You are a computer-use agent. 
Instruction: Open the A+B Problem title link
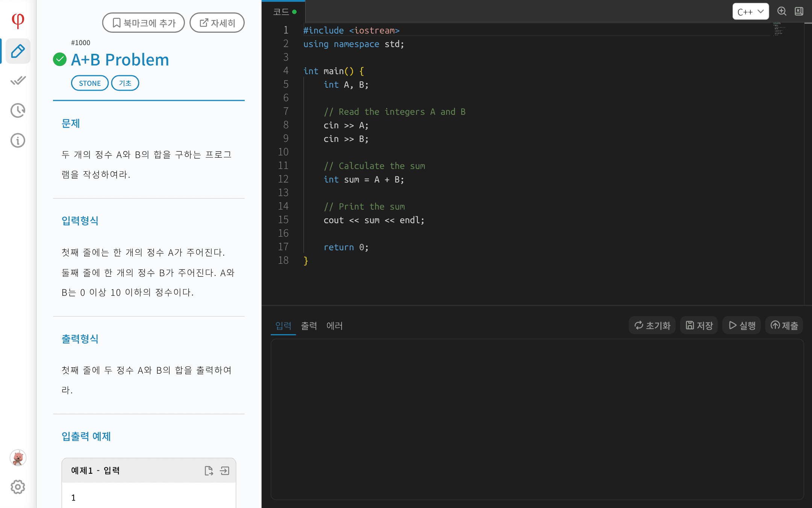point(120,60)
